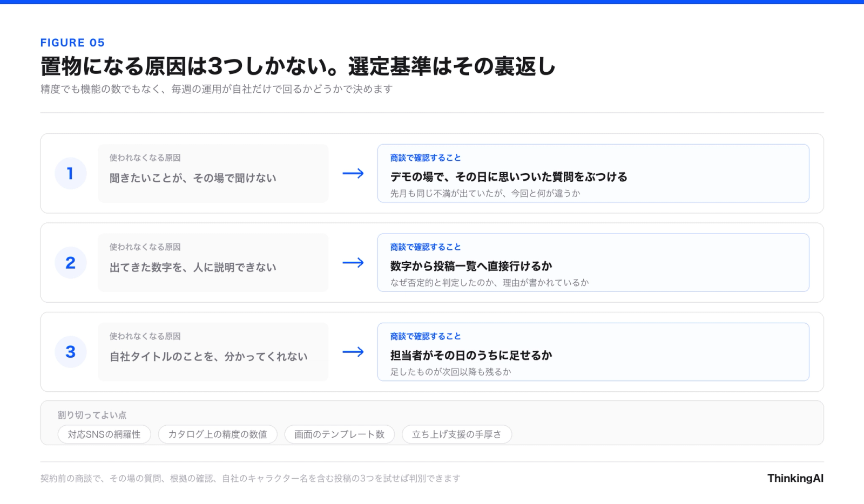Click the text 聞きたいことが、その場で聞けない
The width and height of the screenshot is (864, 504).
pos(193,178)
